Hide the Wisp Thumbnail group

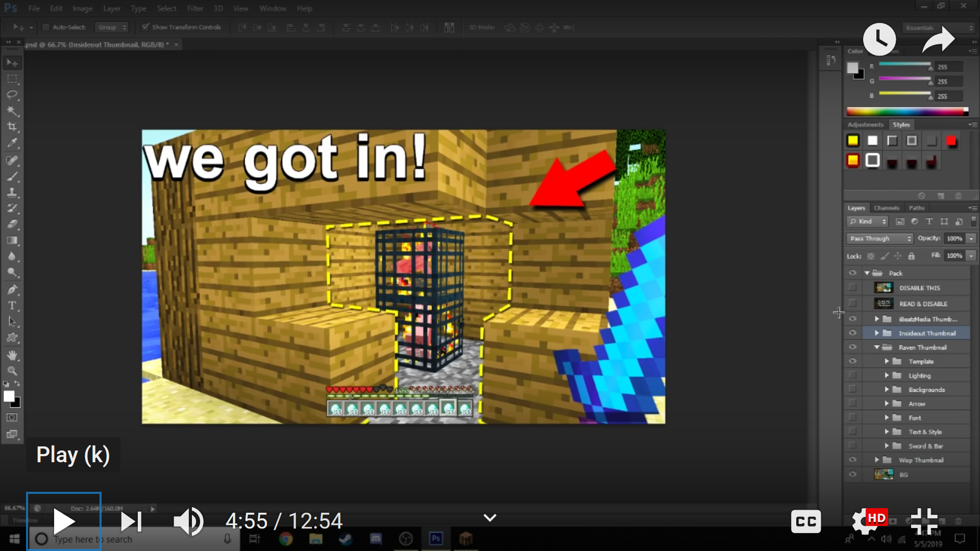(852, 460)
